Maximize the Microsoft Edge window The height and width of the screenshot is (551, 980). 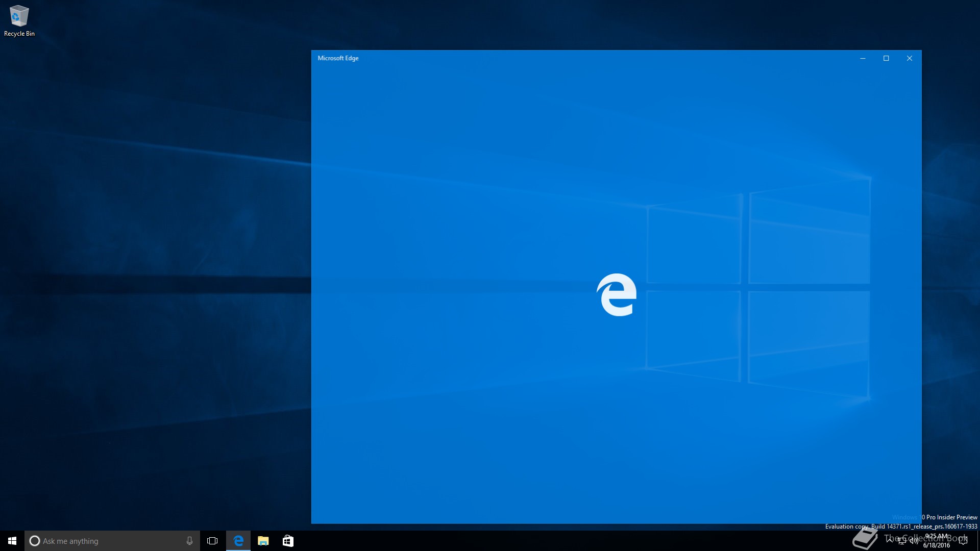[x=886, y=58]
